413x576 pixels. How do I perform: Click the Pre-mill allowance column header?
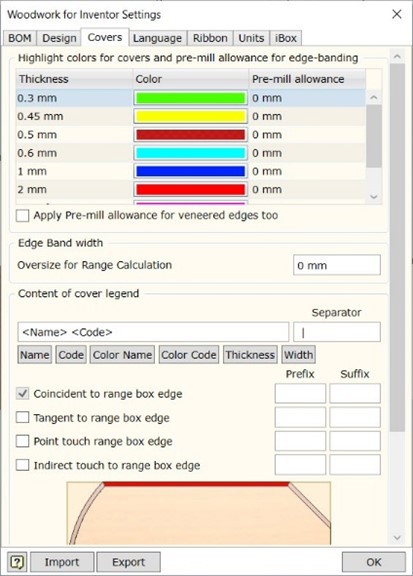[x=307, y=79]
